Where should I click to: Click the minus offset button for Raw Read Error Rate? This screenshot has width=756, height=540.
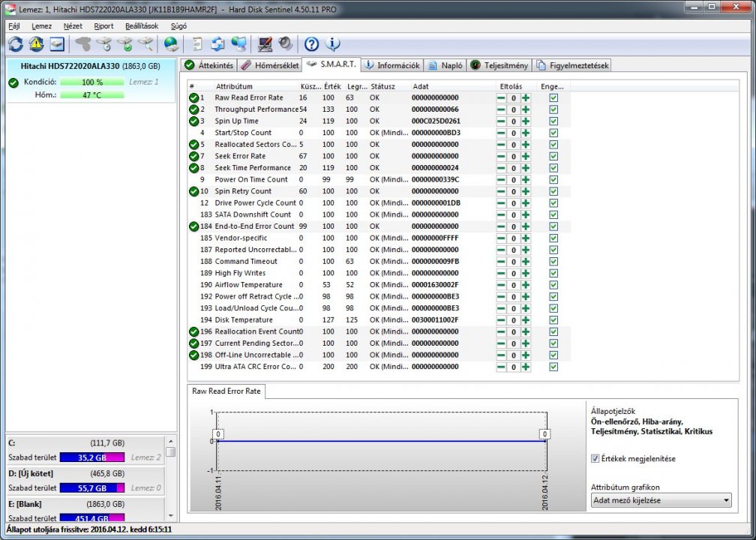point(501,97)
